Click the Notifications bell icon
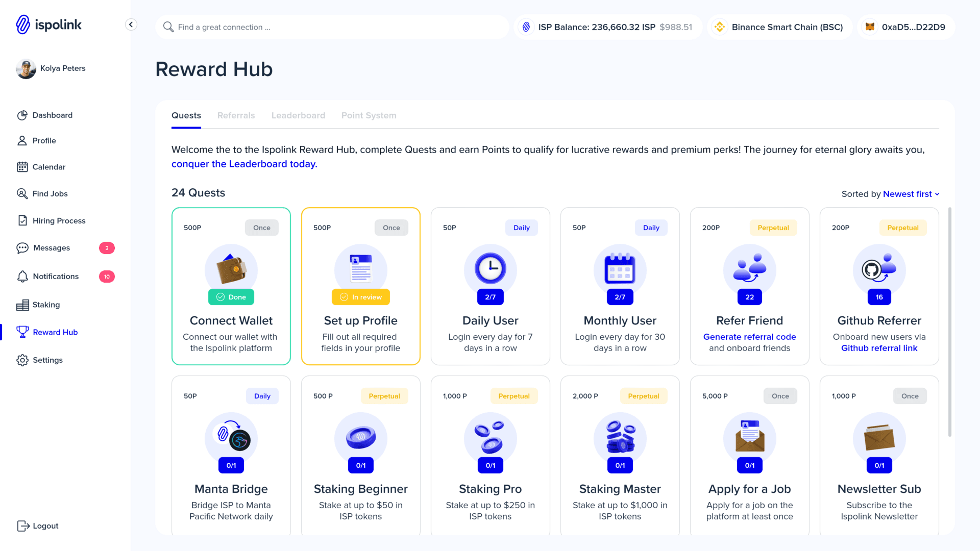 pyautogui.click(x=22, y=277)
